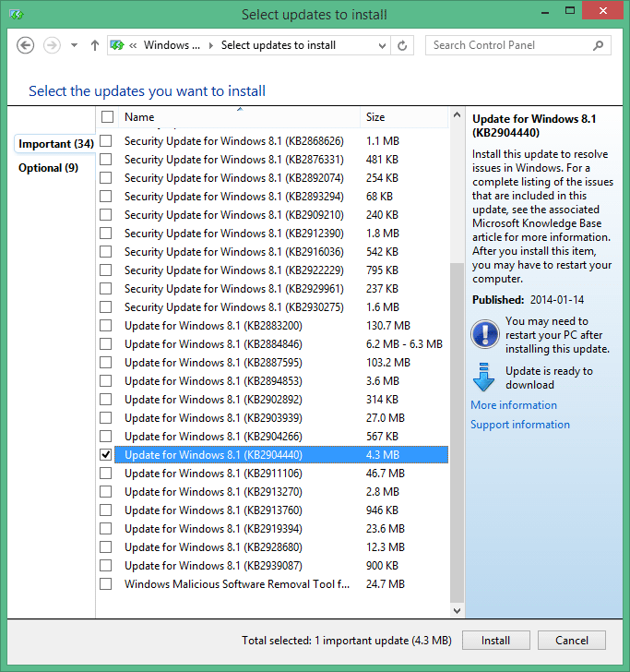This screenshot has width=630, height=672.
Task: Select row Update for Windows 8.1 (KB2904266)
Action: (281, 437)
